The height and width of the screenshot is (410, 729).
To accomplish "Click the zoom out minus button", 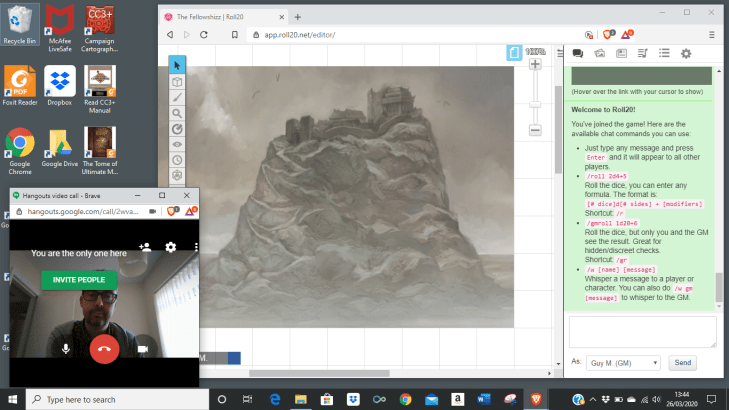I will 535,130.
